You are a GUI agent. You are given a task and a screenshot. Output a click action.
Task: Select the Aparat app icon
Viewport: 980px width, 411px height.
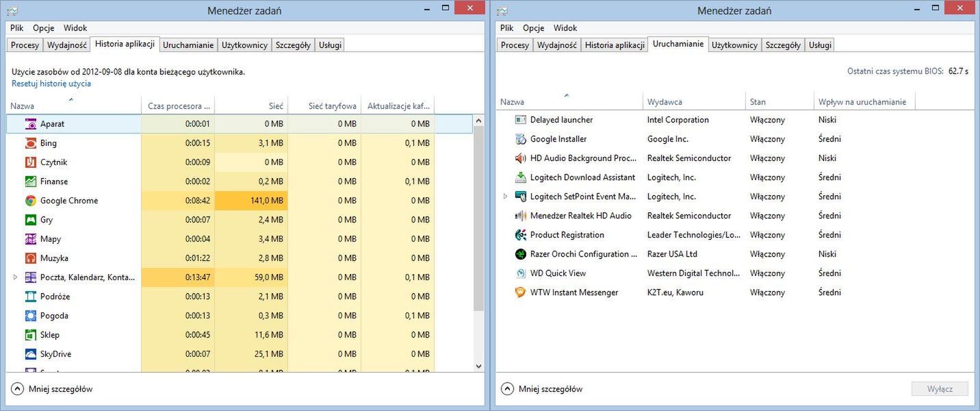tap(30, 124)
